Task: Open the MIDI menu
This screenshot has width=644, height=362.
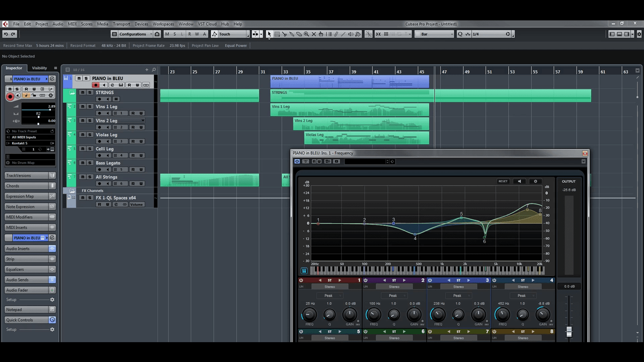Action: 72,24
